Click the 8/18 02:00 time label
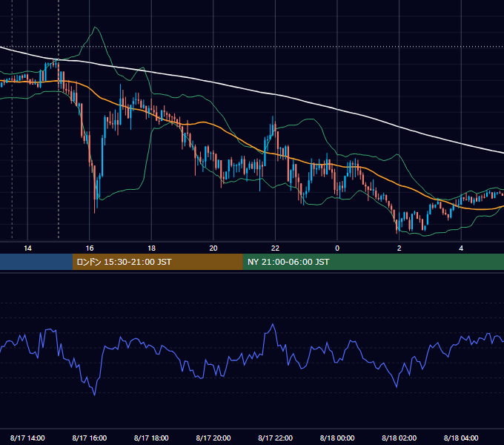This screenshot has height=445, width=504. tap(399, 438)
